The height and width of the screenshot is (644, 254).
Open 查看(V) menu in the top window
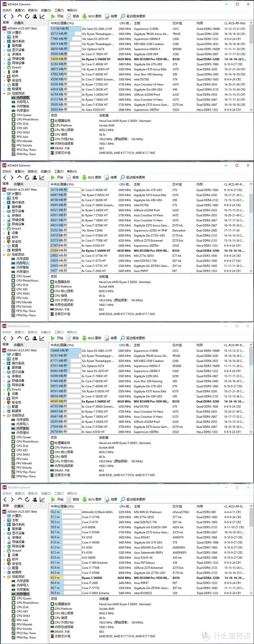point(20,10)
